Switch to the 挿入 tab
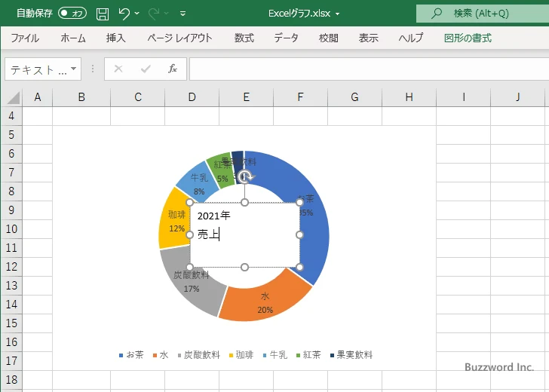Screen dimensions: 549x392 tap(116, 38)
